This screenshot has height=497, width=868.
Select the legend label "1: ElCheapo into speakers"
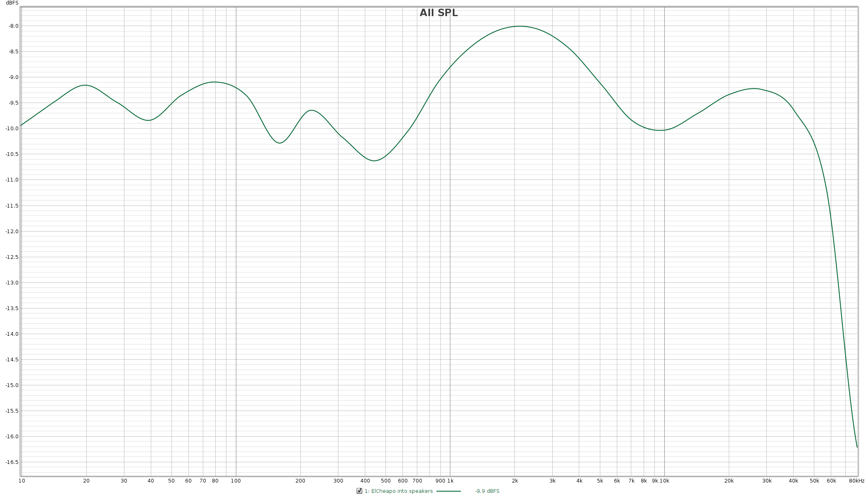coord(399,491)
